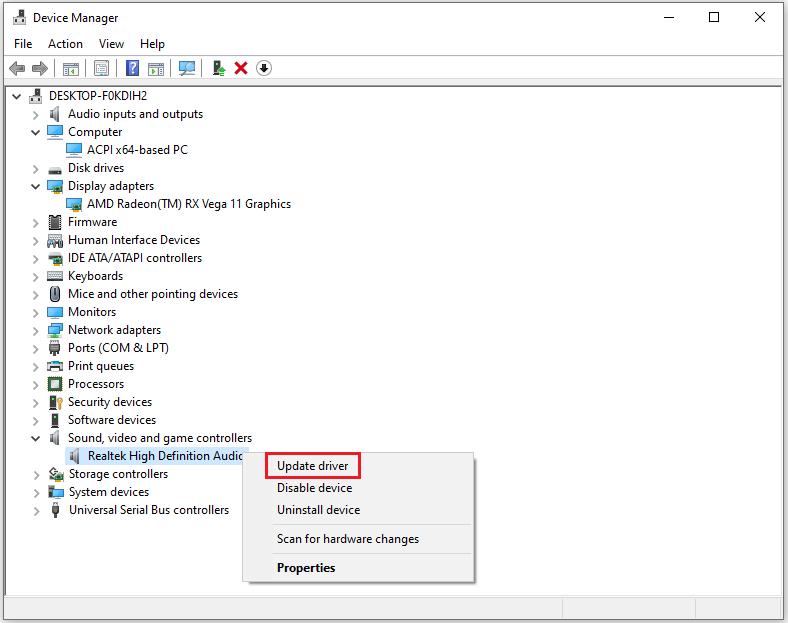
Task: Select the ACPI x64-based PC device
Action: 136,150
